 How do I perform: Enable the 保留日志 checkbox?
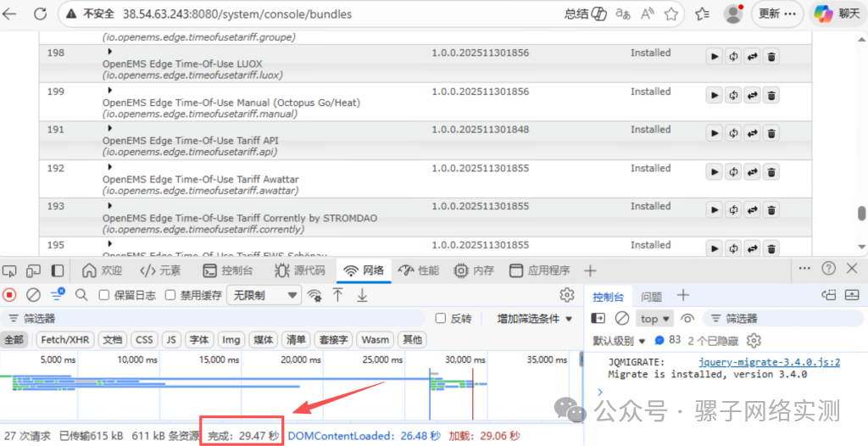[103, 295]
